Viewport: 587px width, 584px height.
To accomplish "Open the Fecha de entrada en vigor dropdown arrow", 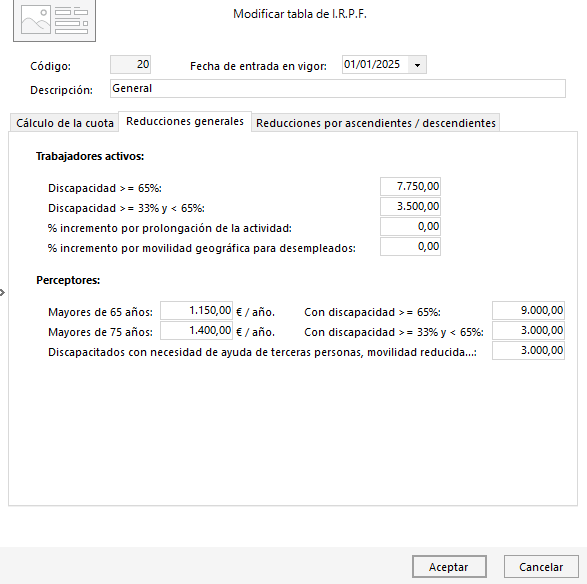I will point(417,65).
